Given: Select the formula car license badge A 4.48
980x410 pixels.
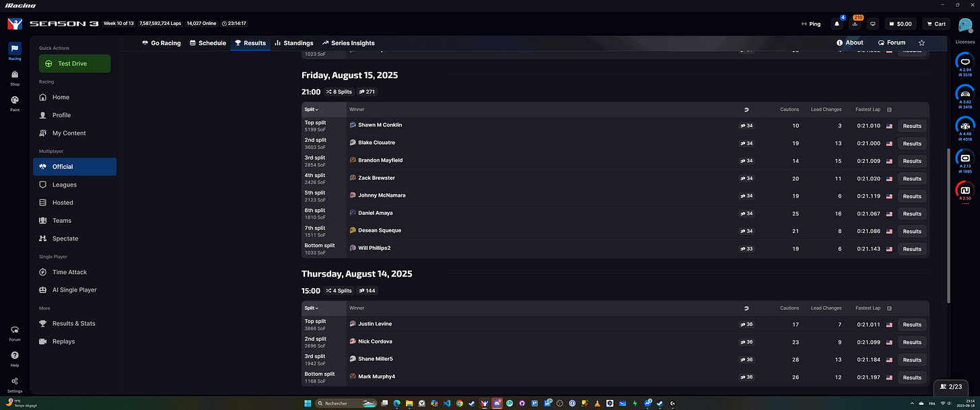Looking at the screenshot, I should click(965, 128).
